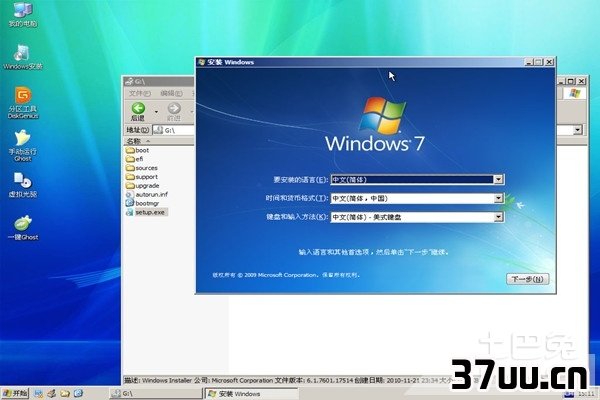Open the 编辑(E) menu in G:\ window

pos(171,93)
